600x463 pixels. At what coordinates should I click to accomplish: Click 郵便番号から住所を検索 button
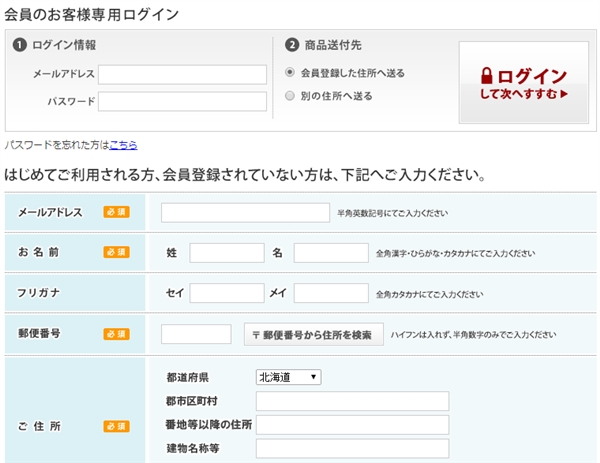pyautogui.click(x=314, y=335)
